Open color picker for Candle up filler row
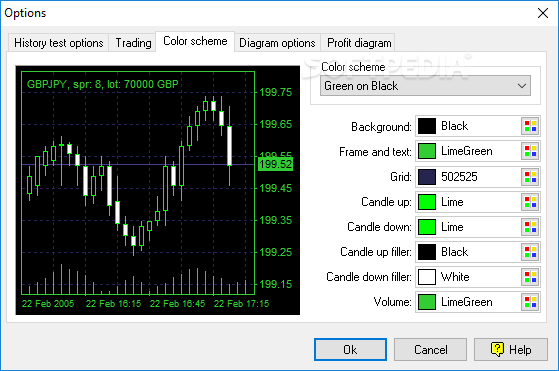The height and width of the screenshot is (371, 559). click(x=530, y=252)
